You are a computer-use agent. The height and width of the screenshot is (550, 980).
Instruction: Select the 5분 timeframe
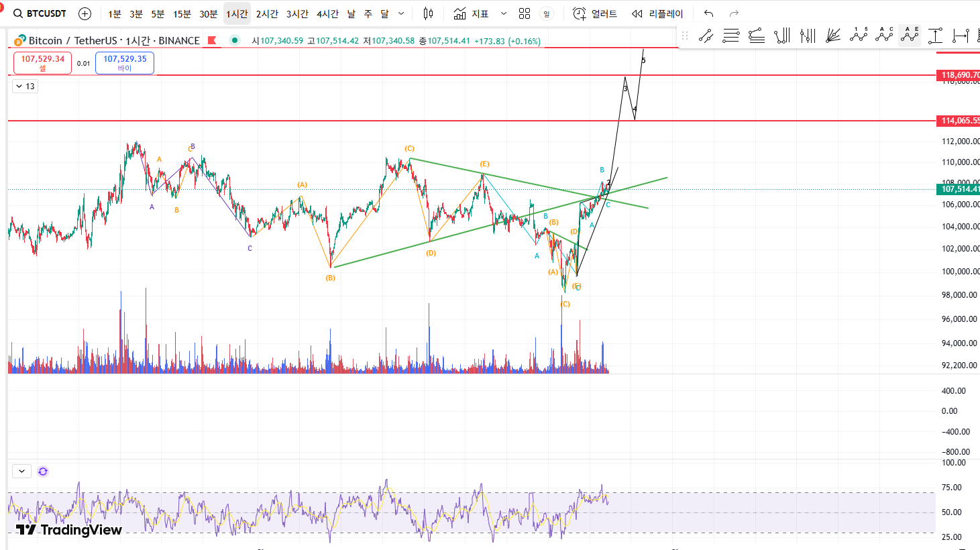(158, 13)
